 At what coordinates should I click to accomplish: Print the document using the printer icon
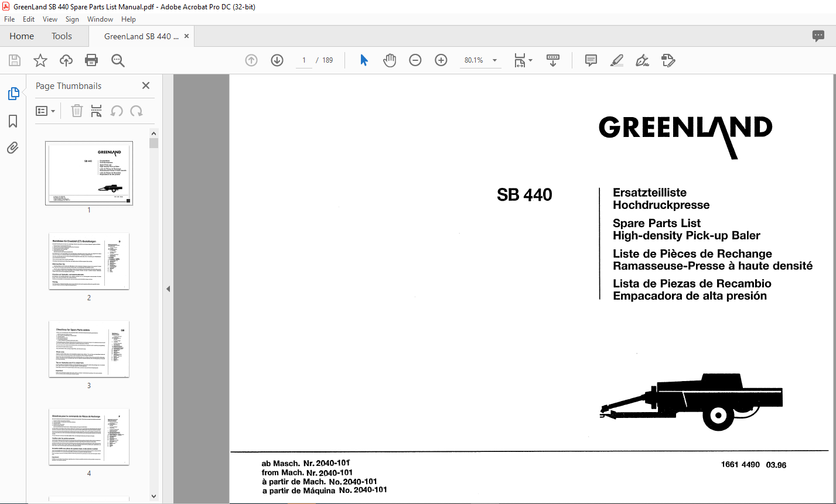[91, 60]
